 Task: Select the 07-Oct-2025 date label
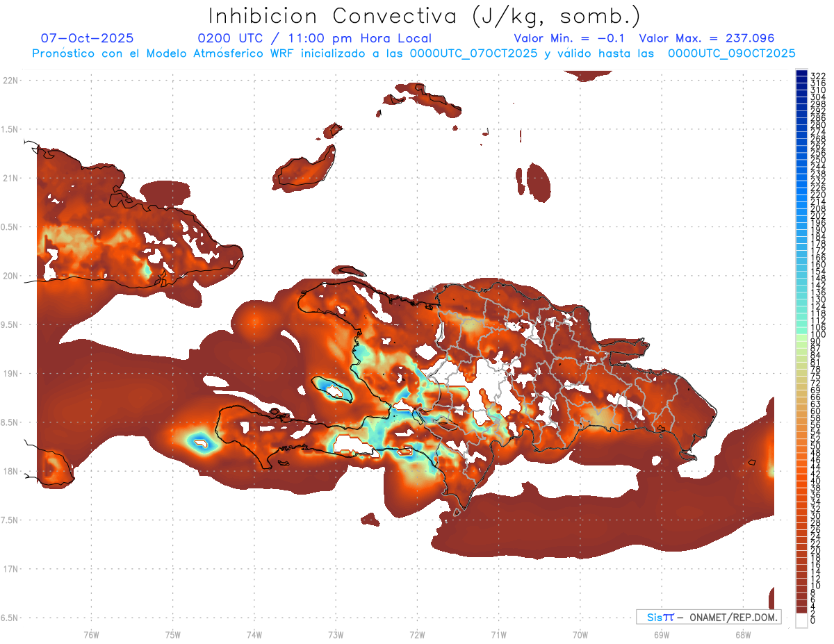point(87,39)
